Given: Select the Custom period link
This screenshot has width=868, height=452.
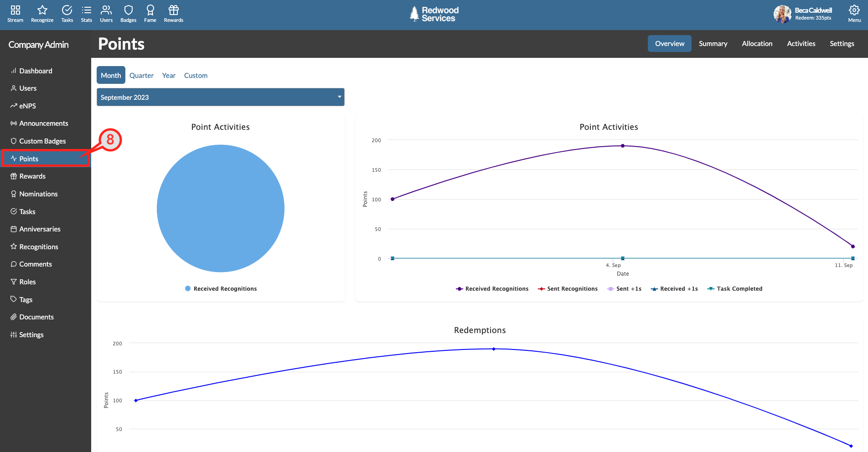Looking at the screenshot, I should click(196, 76).
